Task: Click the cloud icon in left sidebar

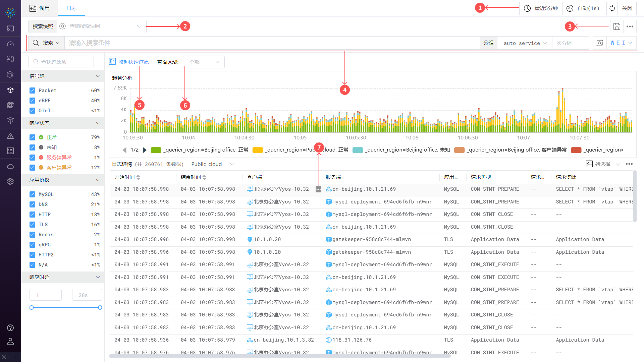Action: [x=10, y=166]
